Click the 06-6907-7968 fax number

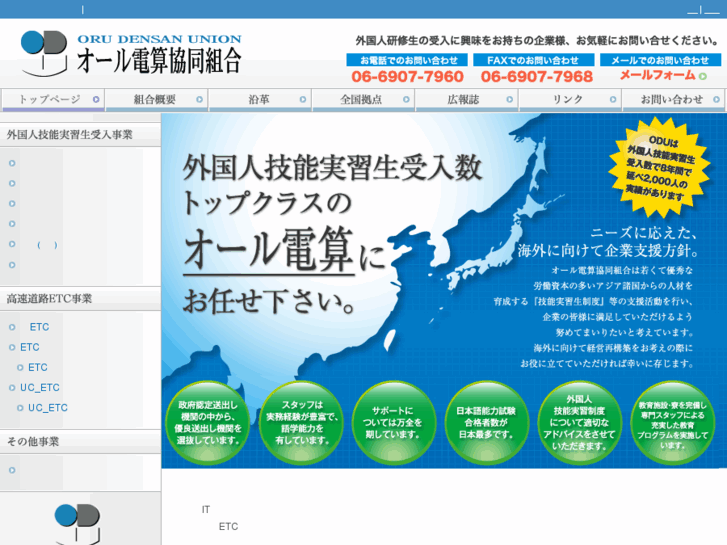536,77
